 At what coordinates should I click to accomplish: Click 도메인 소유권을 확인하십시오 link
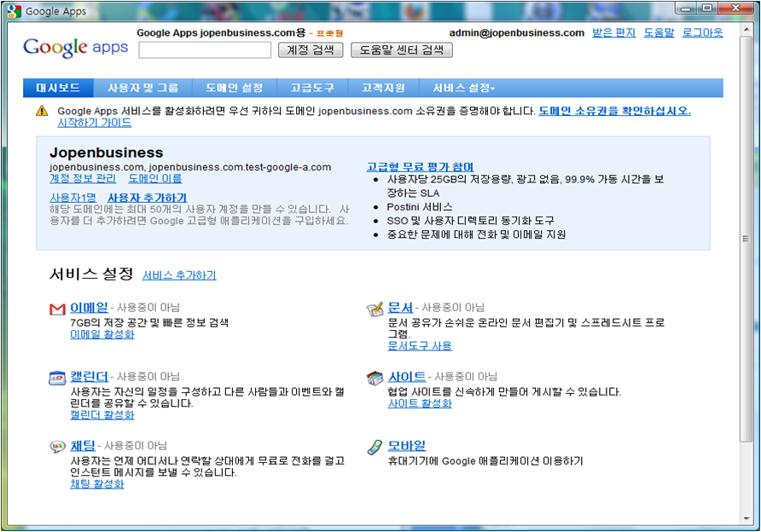pos(615,111)
